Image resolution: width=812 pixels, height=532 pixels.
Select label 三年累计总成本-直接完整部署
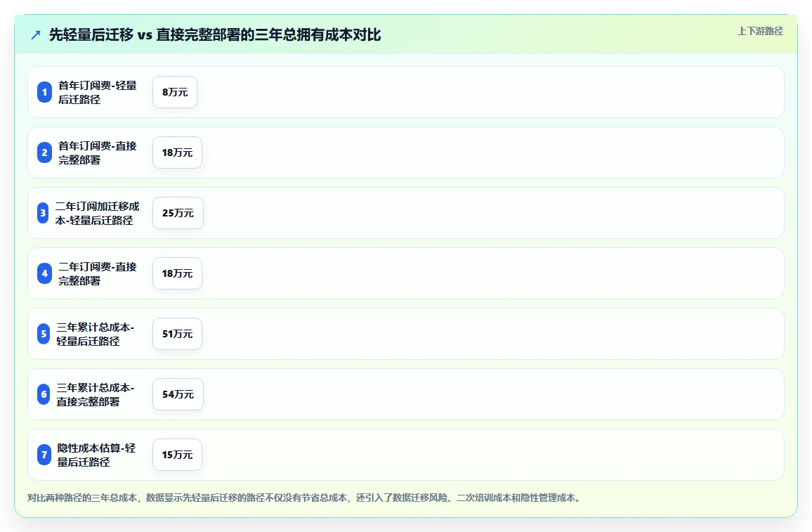[96, 394]
